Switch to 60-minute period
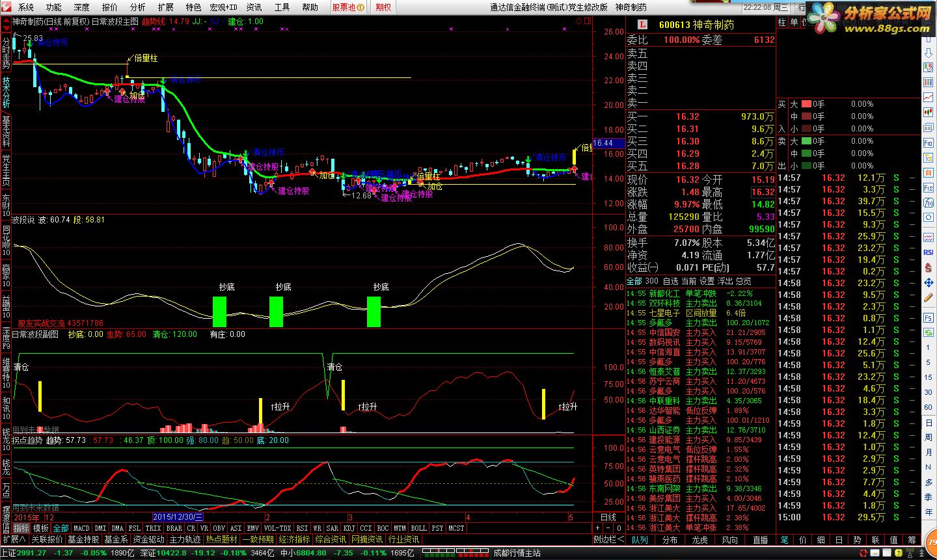Viewport: 937px width, 560px height. click(x=929, y=407)
